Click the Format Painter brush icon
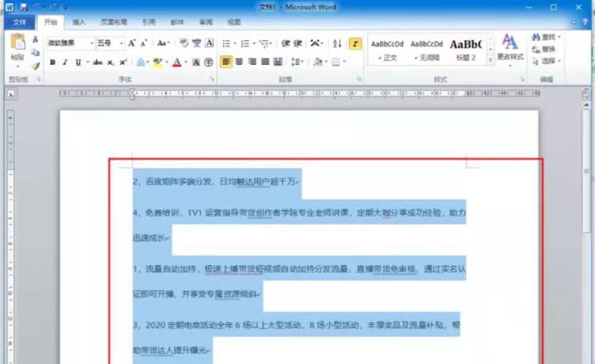Viewport: 595px width, 364px height. pos(35,66)
